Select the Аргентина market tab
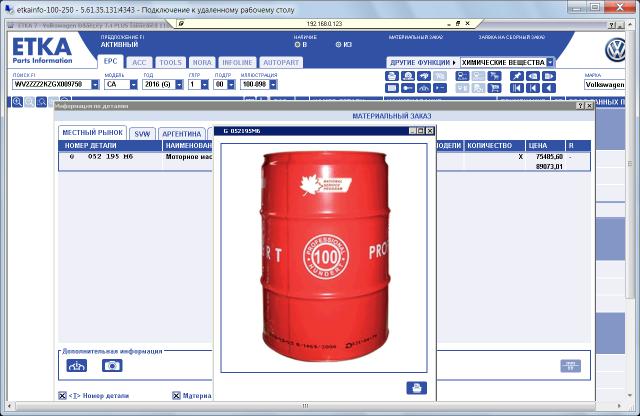Viewport: 640px width, 416px height. tap(182, 134)
